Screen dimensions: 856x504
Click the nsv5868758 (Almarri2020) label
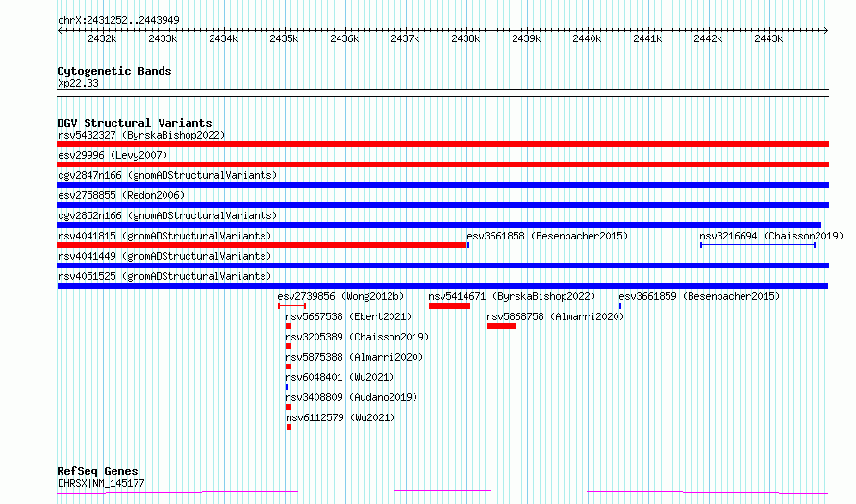(x=555, y=316)
